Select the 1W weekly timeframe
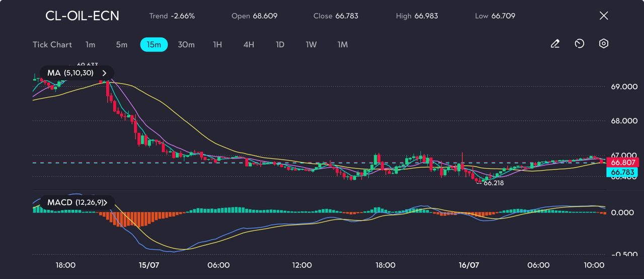This screenshot has width=644, height=279. 311,45
